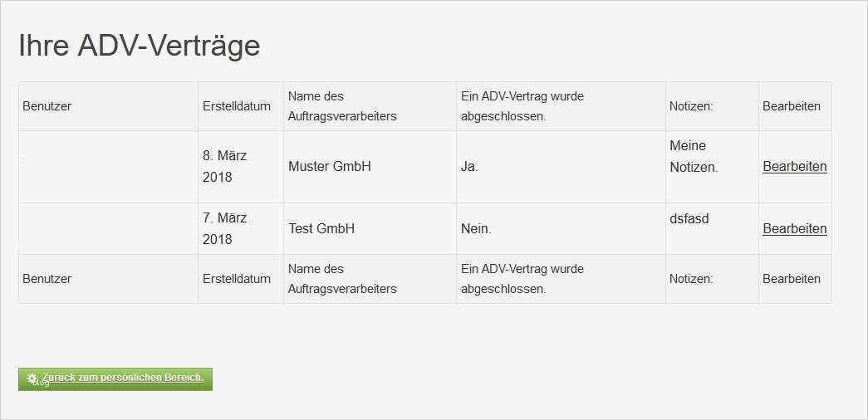868x420 pixels.
Task: Click the date 8. März 2018
Action: tap(225, 166)
